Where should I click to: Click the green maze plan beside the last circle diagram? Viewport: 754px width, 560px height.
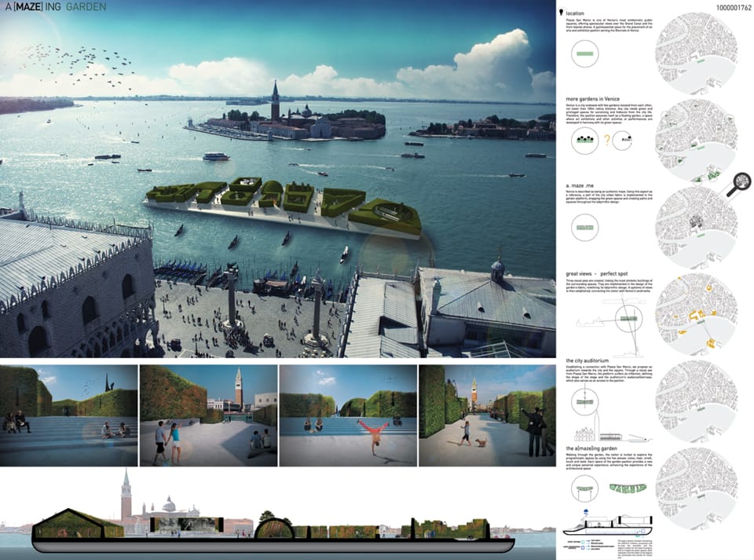point(628,489)
